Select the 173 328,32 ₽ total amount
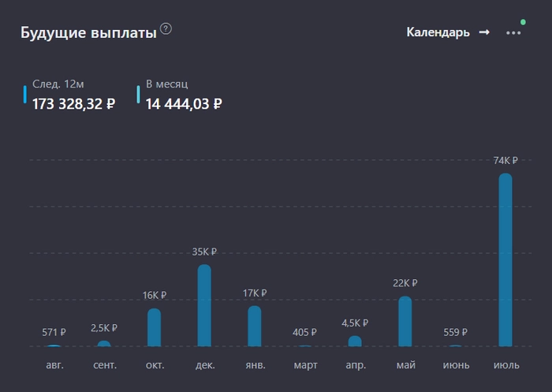Viewport: 552px width, 392px height. pos(74,104)
